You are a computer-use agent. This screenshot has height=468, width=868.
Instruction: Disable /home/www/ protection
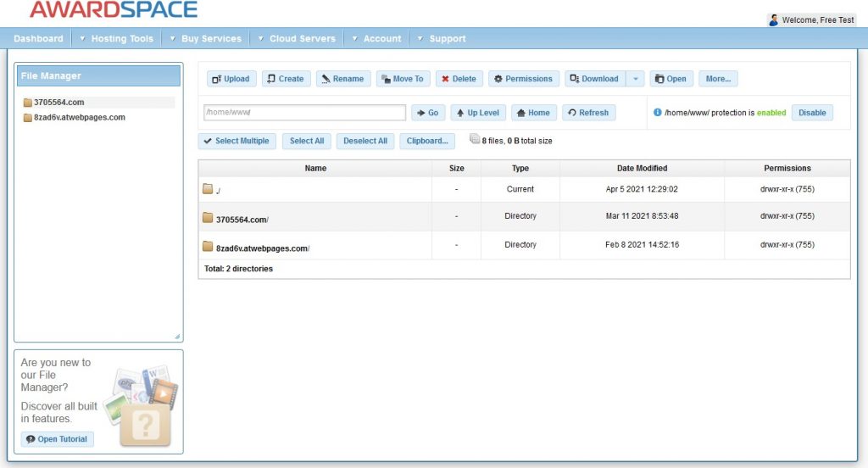click(x=812, y=113)
